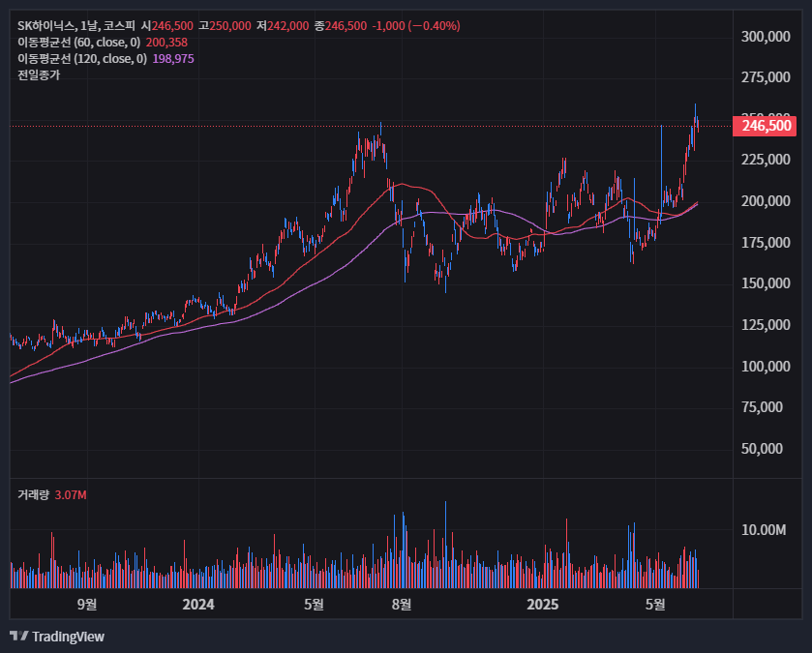Viewport: 812px width, 653px height.
Task: Click the 75,000 price axis label
Action: [x=762, y=407]
